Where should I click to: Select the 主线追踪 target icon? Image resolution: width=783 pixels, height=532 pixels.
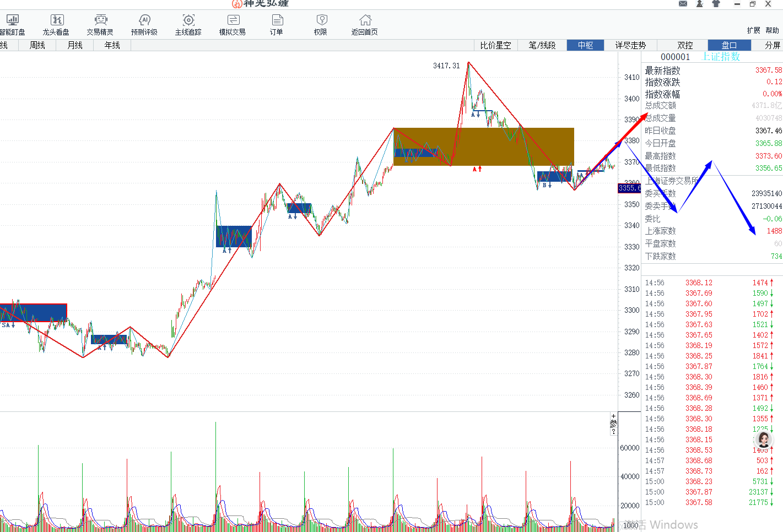pos(188,25)
